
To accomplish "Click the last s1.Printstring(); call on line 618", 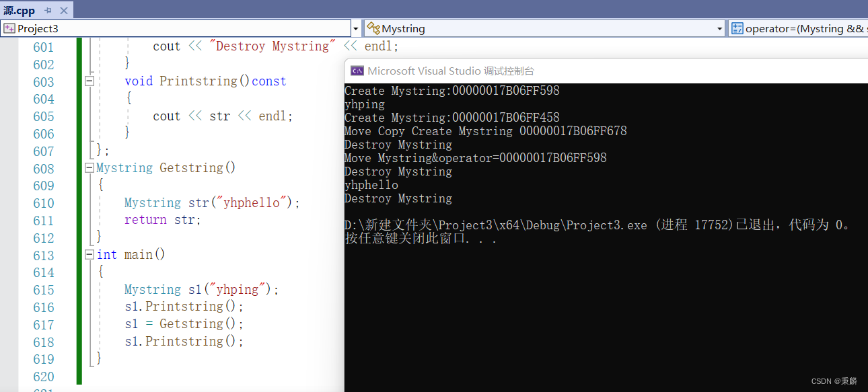I will [x=184, y=341].
